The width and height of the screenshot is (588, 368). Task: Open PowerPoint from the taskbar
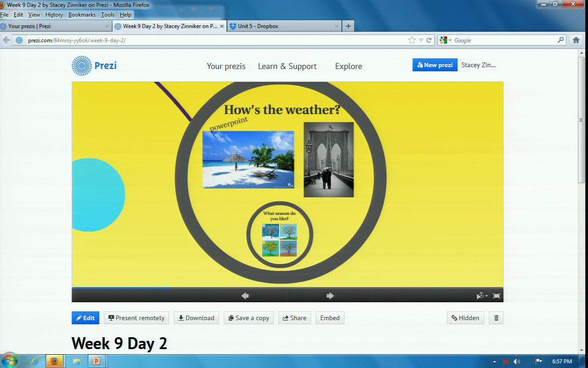pyautogui.click(x=96, y=361)
